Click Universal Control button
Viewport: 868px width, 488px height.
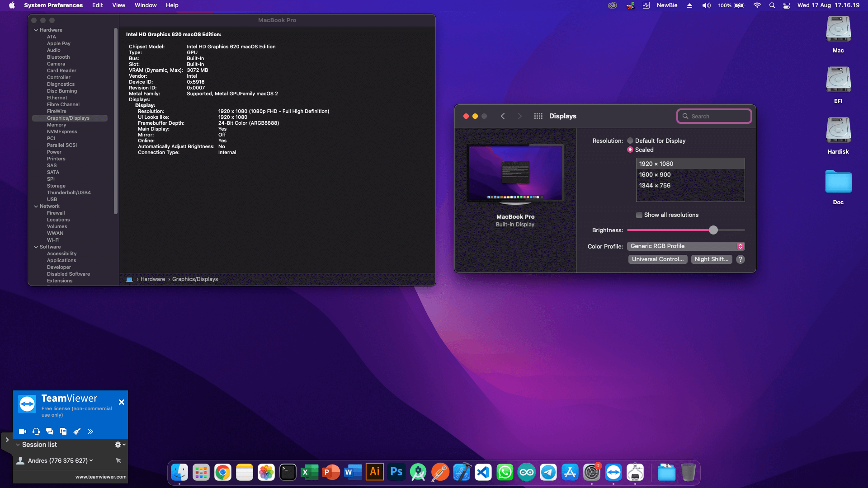coord(658,259)
